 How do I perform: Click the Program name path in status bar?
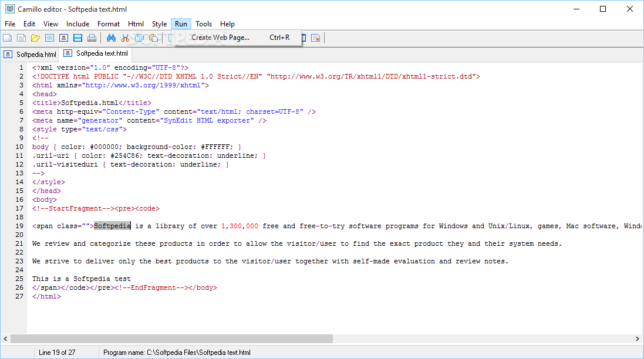tap(177, 353)
